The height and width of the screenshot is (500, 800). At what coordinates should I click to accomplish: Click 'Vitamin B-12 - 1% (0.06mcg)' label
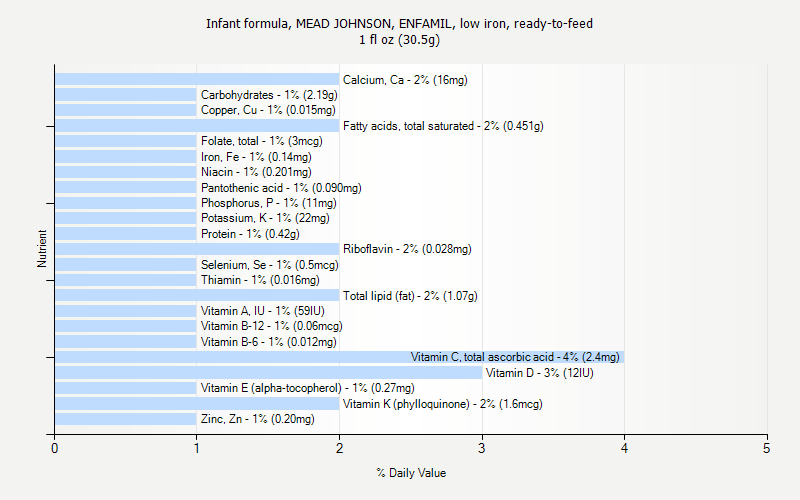pyautogui.click(x=271, y=326)
